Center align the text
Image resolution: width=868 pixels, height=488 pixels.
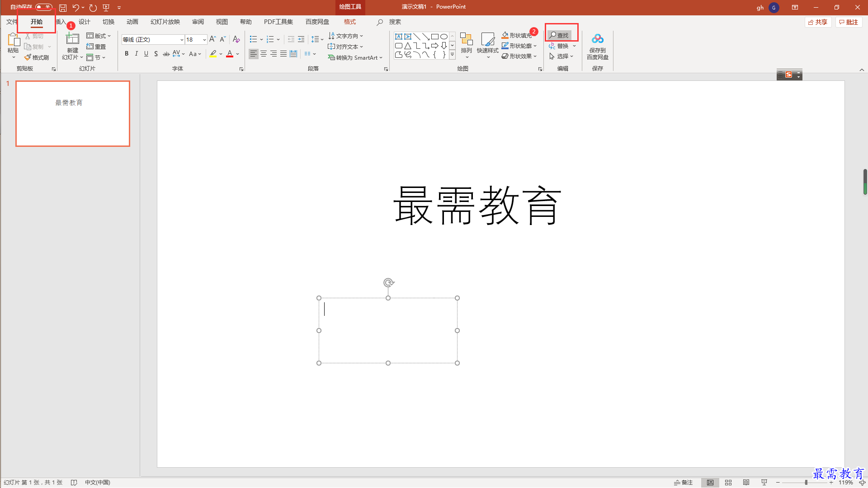pos(264,54)
